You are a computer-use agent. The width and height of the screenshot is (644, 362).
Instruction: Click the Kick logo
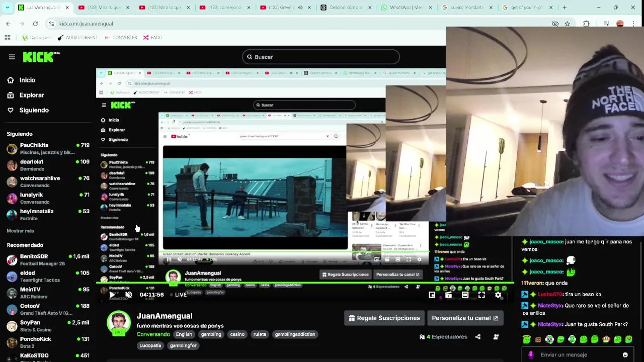[41, 57]
